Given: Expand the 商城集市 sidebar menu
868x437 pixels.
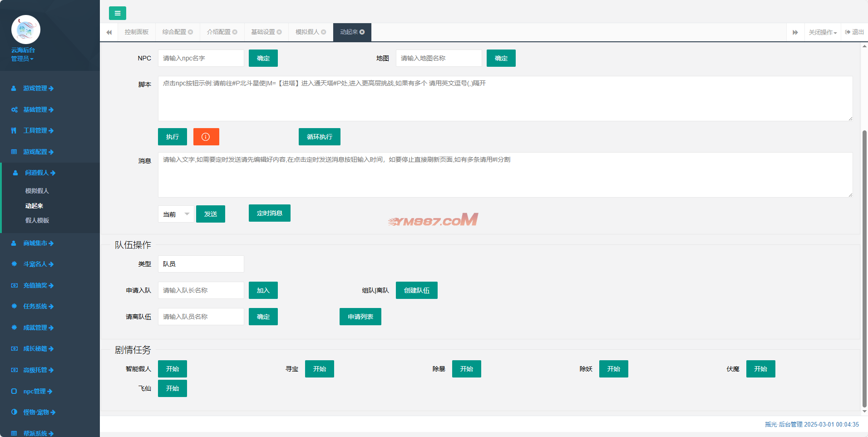Looking at the screenshot, I should click(x=38, y=243).
